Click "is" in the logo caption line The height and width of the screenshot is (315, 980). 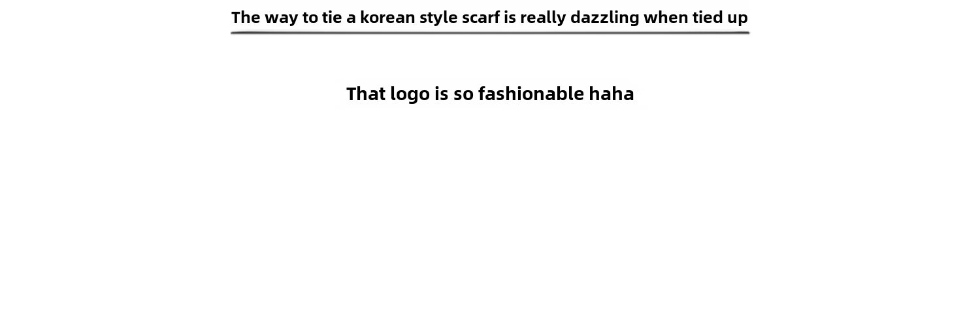point(442,93)
